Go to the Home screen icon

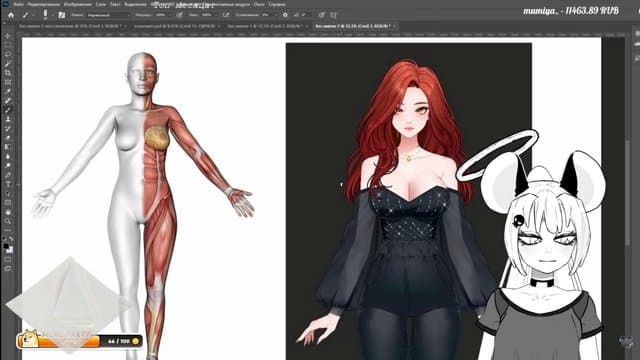click(x=11, y=15)
